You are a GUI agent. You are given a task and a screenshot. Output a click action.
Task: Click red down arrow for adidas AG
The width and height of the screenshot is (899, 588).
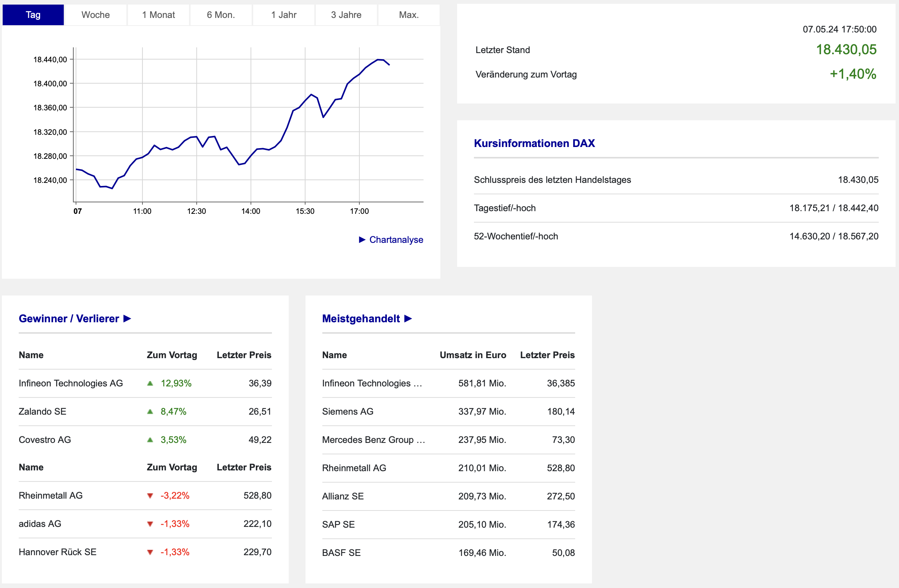[x=150, y=524]
